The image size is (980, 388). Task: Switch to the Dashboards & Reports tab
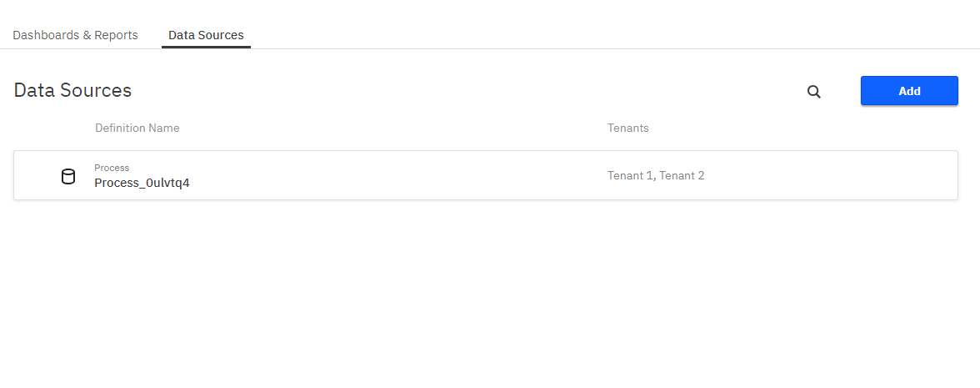pyautogui.click(x=75, y=35)
